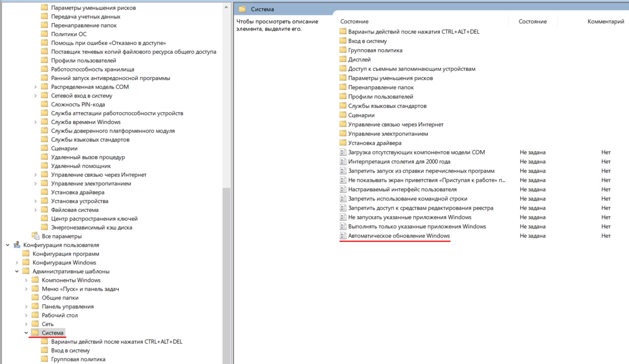Expand the Файловая система tree node
This screenshot has width=629, height=364.
tap(36, 210)
